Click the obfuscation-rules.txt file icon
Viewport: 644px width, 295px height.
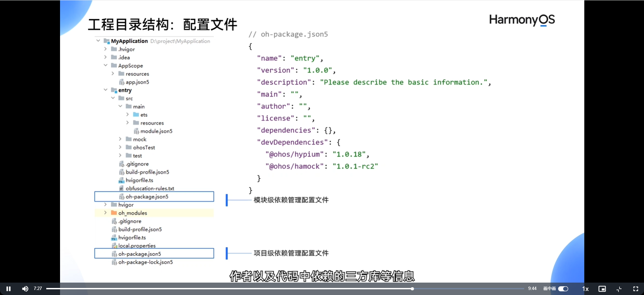pos(121,188)
